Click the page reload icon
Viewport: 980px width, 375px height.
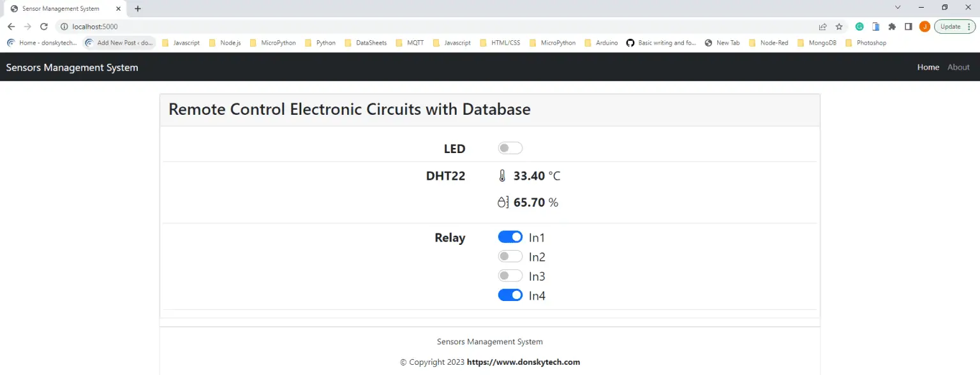point(43,26)
